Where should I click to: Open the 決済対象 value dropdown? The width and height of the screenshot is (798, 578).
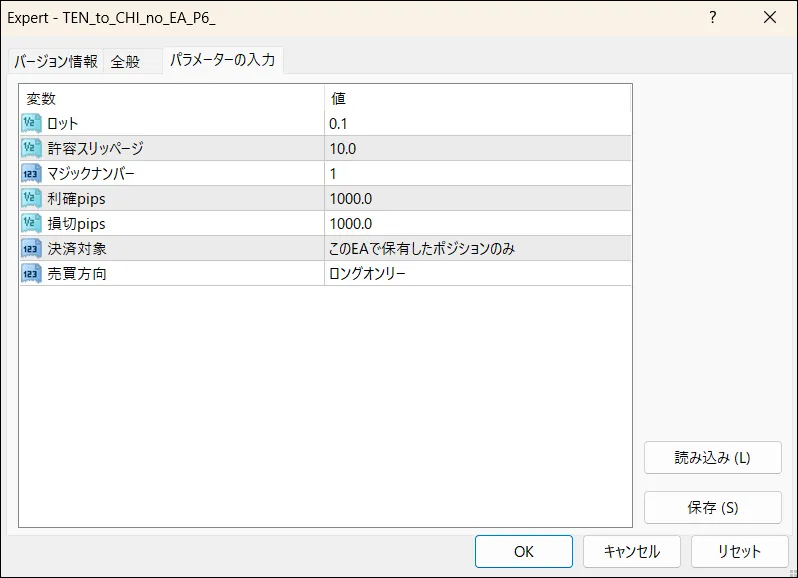point(478,249)
